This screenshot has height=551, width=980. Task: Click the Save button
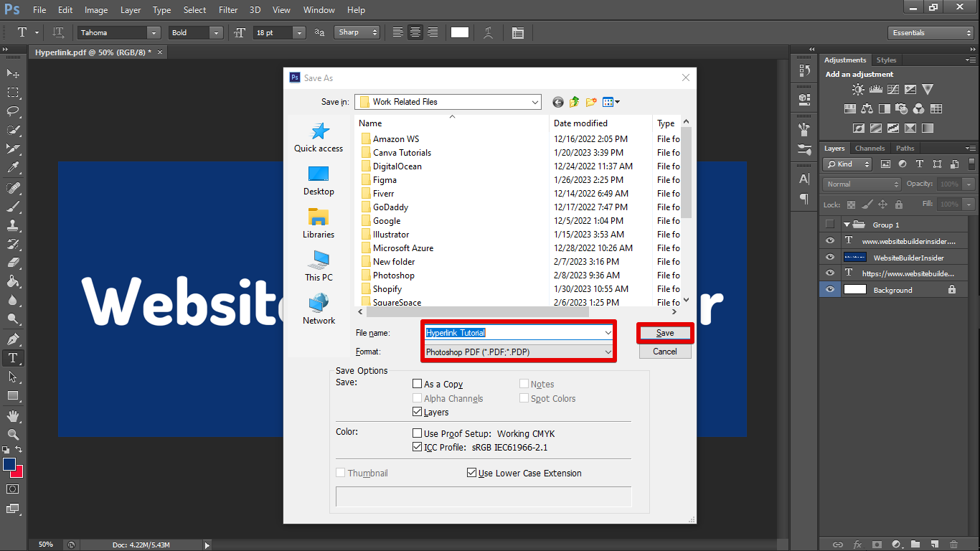[x=664, y=333]
